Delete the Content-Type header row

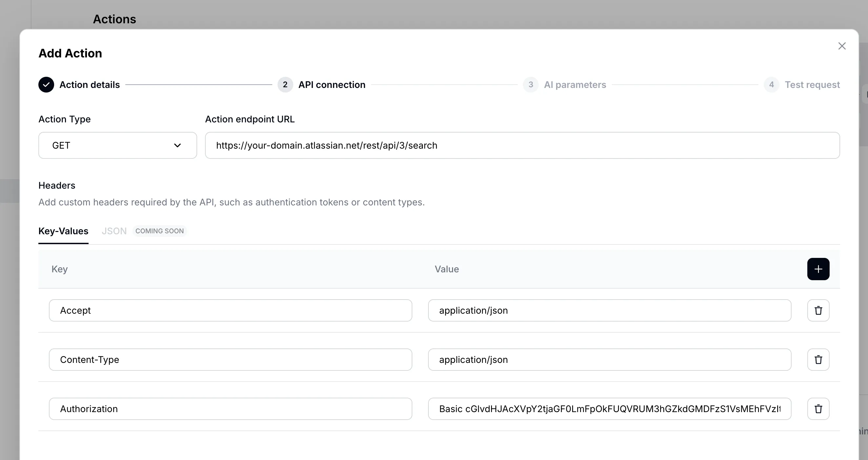818,360
